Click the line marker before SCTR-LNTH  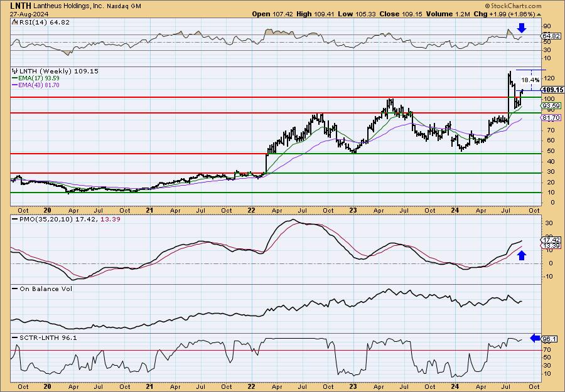coord(15,338)
